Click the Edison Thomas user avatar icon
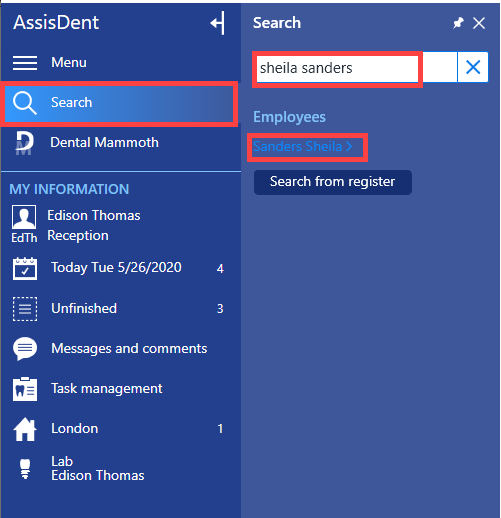 [x=24, y=217]
